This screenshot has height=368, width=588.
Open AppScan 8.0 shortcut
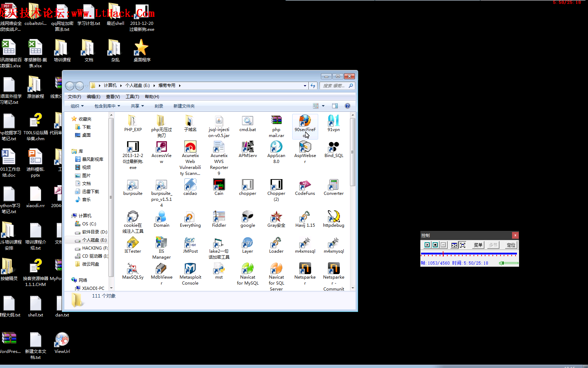click(276, 152)
